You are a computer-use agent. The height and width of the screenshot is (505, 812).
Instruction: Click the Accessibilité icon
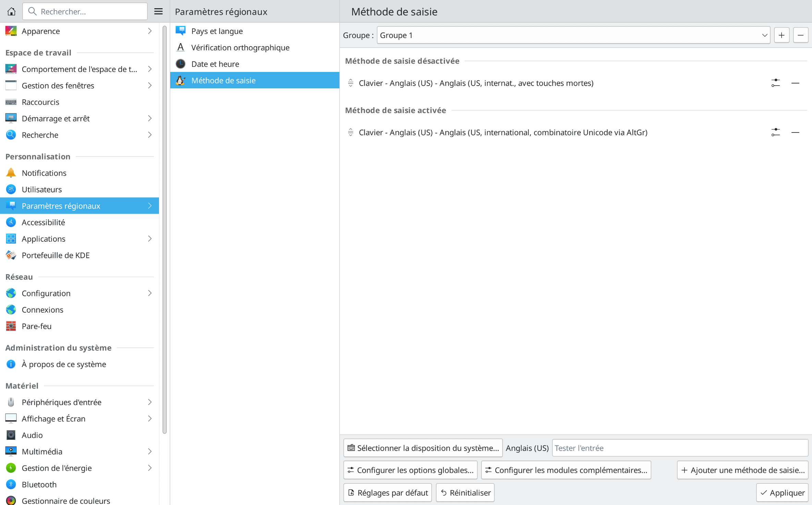[11, 222]
